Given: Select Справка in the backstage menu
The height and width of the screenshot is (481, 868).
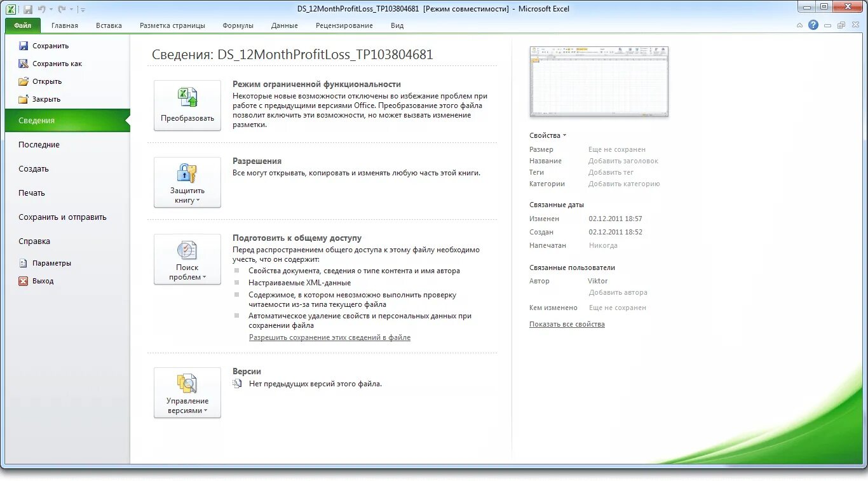Looking at the screenshot, I should coord(66,241).
